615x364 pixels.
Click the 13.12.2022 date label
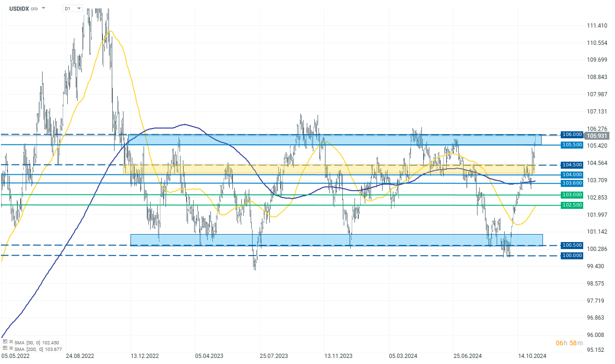[x=145, y=356]
